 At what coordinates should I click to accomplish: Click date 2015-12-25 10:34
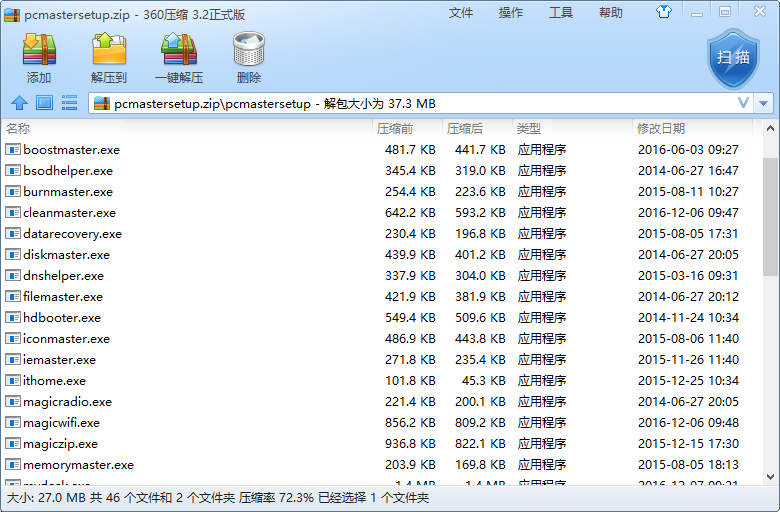coord(688,381)
